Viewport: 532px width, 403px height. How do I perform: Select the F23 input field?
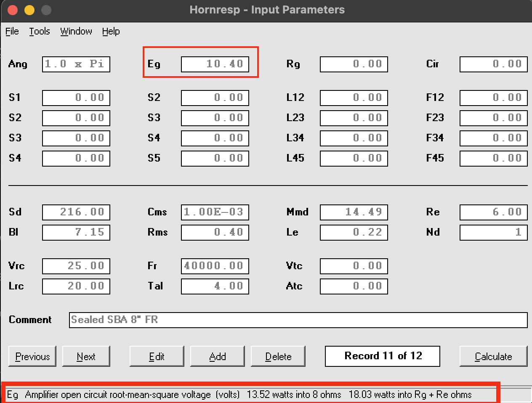[x=494, y=118]
